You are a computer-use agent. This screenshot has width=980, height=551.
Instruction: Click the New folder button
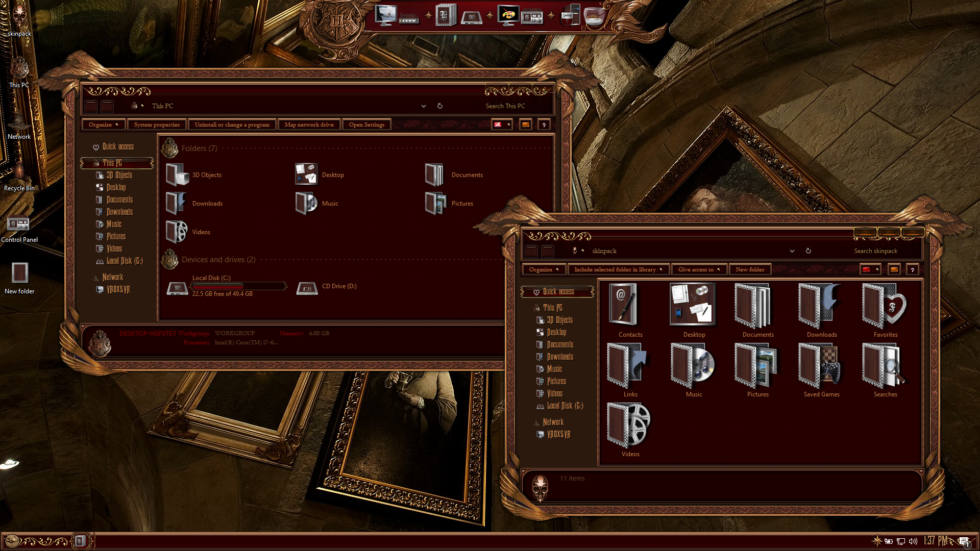coord(750,269)
